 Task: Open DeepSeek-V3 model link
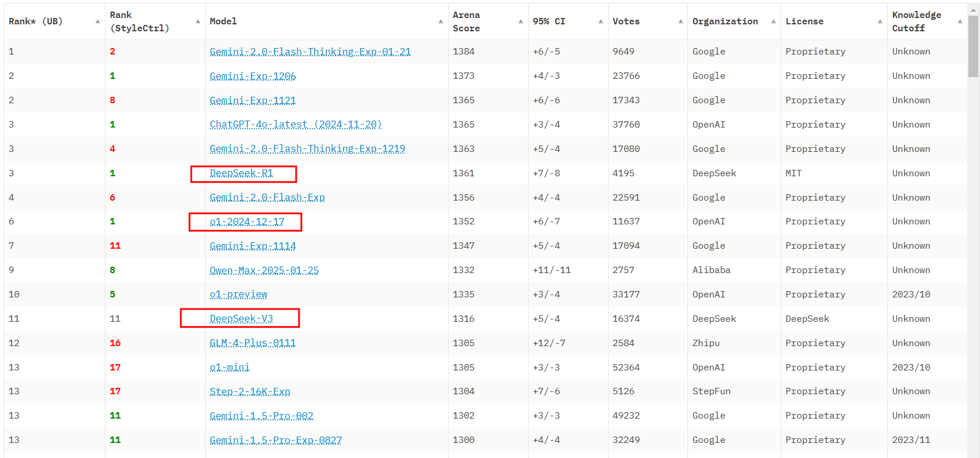(241, 319)
